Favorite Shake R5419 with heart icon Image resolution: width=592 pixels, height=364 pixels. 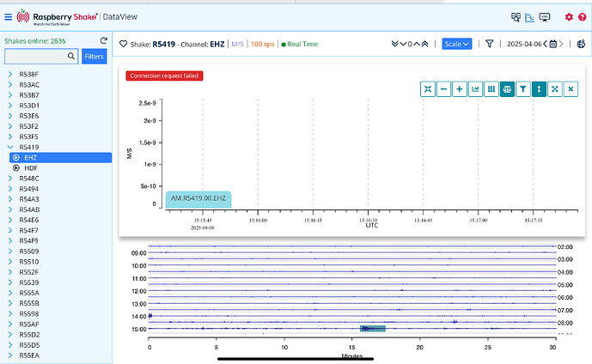pos(123,44)
